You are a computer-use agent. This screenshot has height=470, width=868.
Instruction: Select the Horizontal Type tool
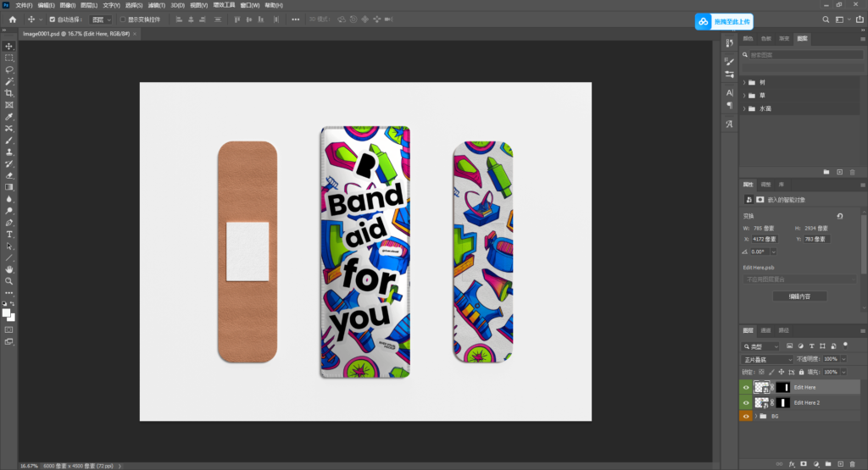click(x=8, y=235)
